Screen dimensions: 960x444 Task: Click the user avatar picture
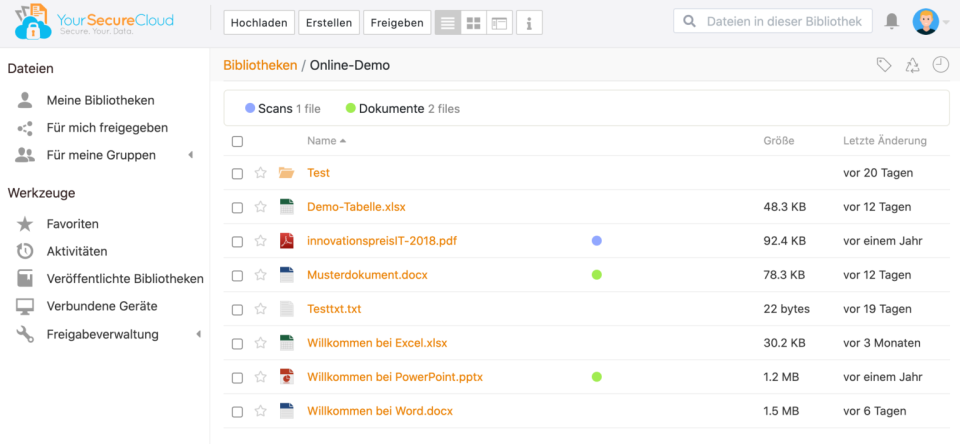(x=925, y=21)
